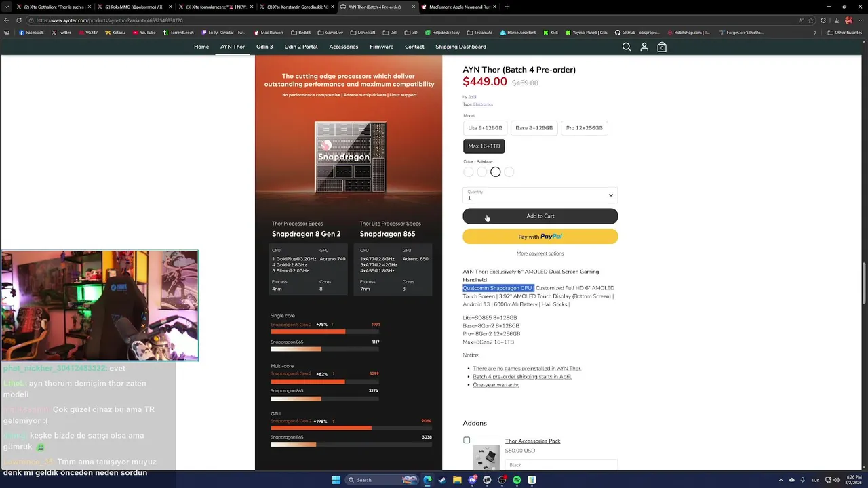Open the tab search dropdown in Edge
Screen dimensions: 868x488
7,7
